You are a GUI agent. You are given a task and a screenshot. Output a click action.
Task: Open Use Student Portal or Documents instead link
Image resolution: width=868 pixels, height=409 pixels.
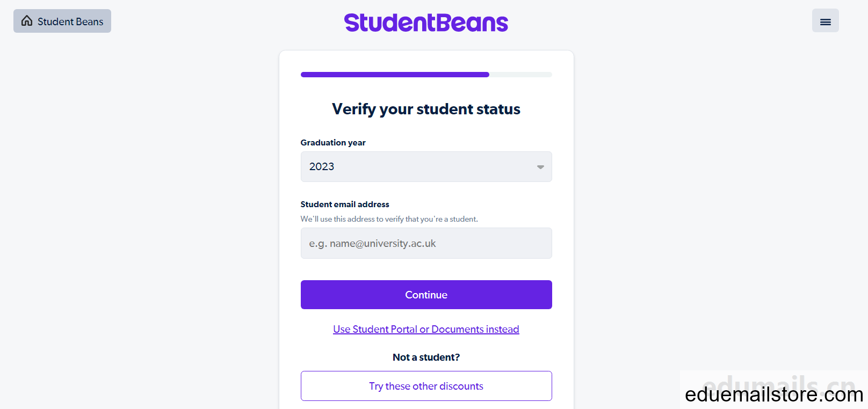click(x=426, y=329)
